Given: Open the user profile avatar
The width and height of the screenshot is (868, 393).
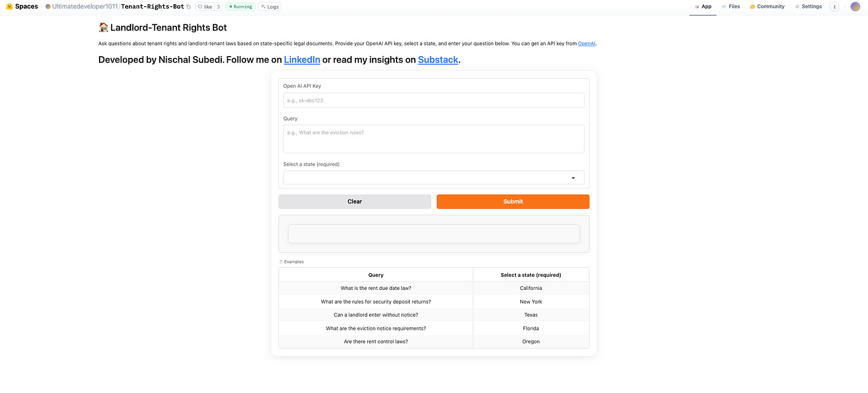Looking at the screenshot, I should coord(855,7).
